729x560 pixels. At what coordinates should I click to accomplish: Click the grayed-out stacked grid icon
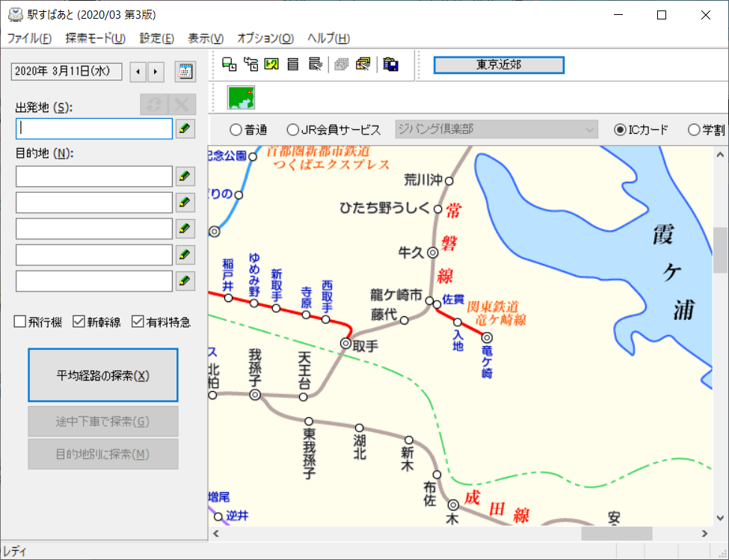pos(341,64)
